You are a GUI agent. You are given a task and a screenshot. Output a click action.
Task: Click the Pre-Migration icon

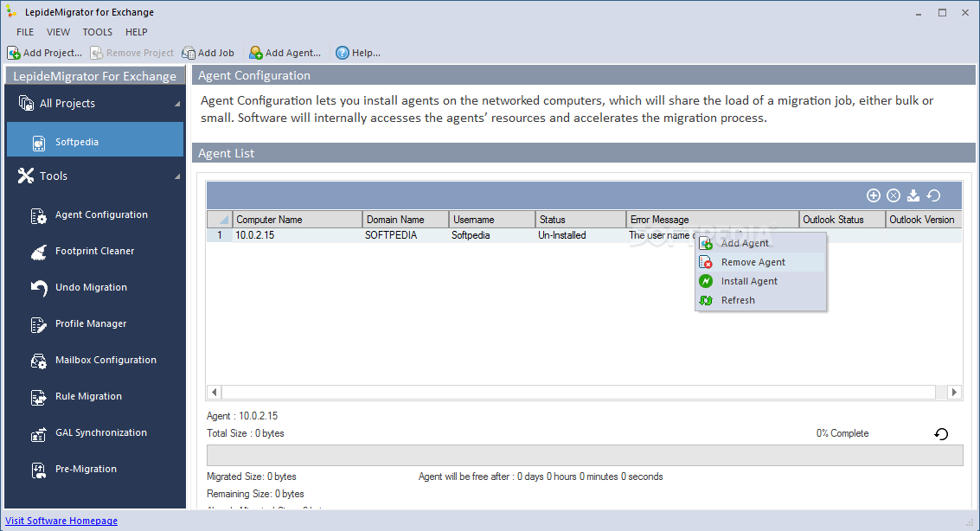pos(39,470)
